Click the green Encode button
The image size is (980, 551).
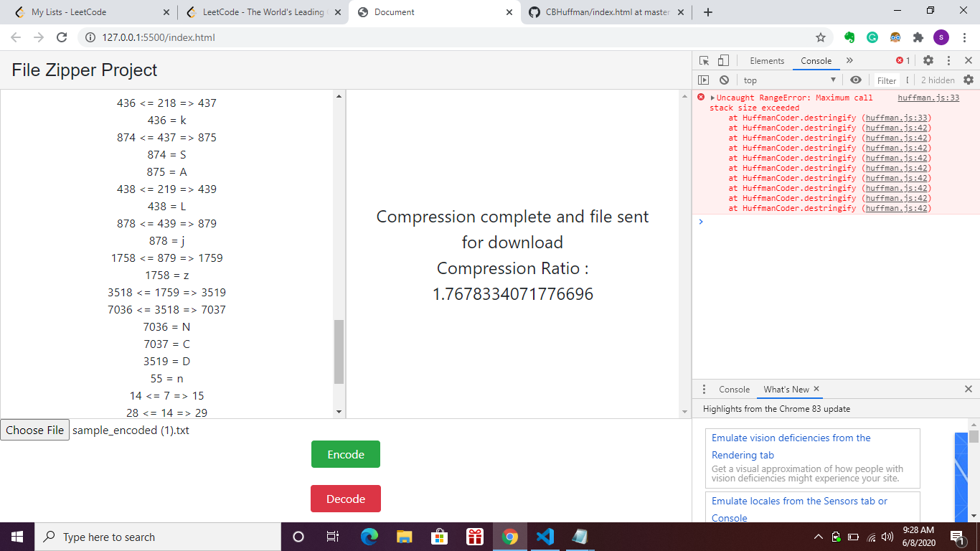(346, 454)
